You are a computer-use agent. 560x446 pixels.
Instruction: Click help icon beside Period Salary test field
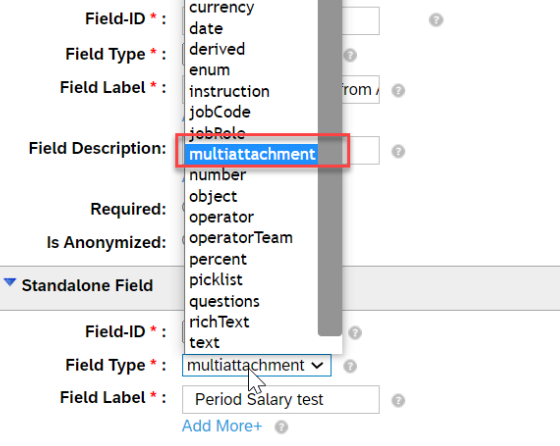(398, 400)
